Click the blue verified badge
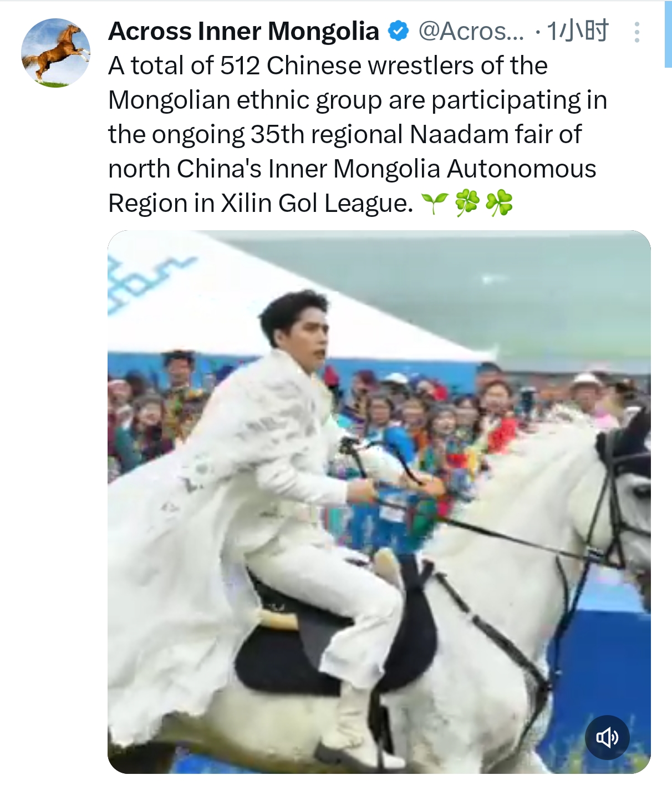The image size is (672, 785). [x=398, y=31]
